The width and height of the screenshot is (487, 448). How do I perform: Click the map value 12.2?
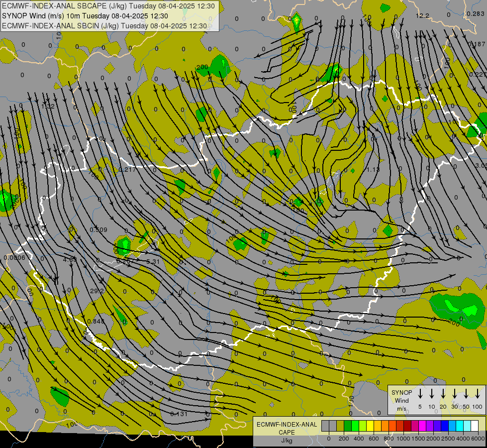pyautogui.click(x=422, y=16)
